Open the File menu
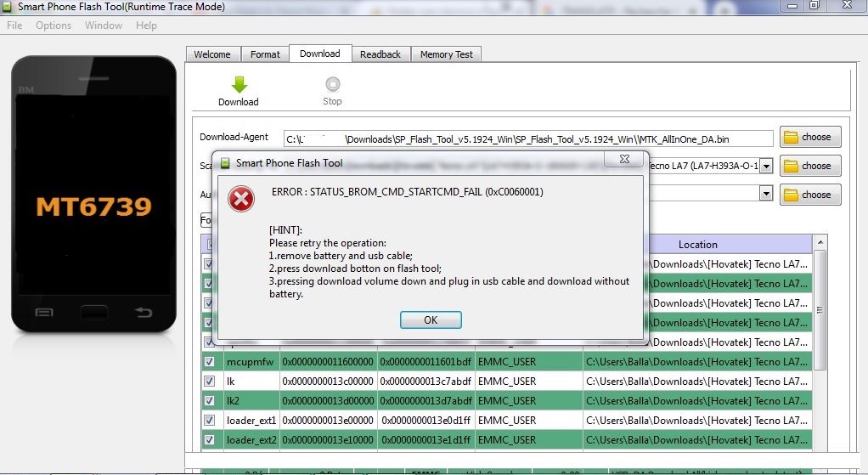Viewport: 868px width, 475px height. (14, 25)
